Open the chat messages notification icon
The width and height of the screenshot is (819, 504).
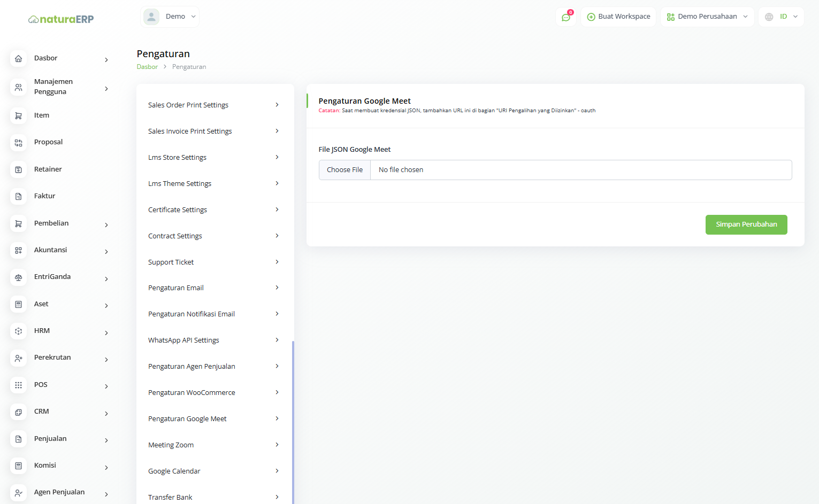(566, 17)
